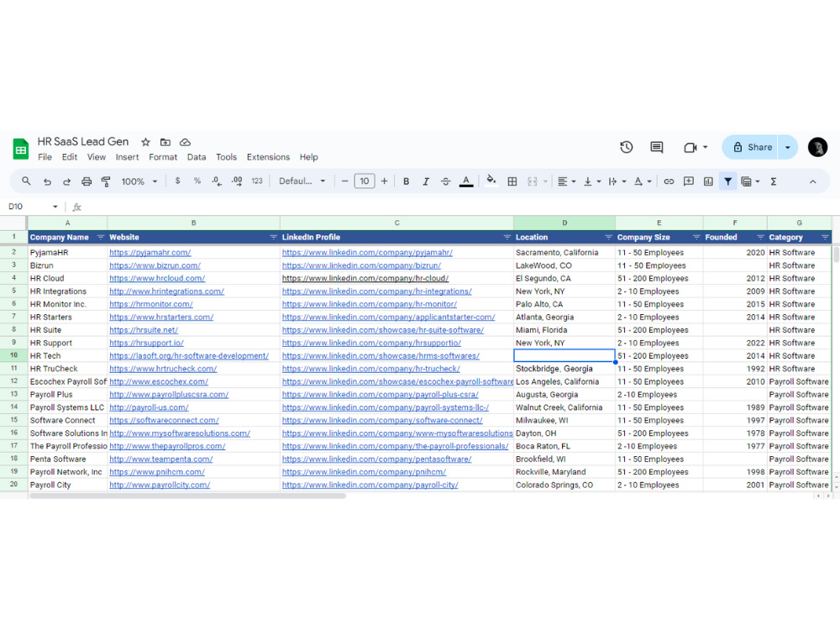Open the account profile avatar
This screenshot has height=630, width=840.
coord(817,147)
